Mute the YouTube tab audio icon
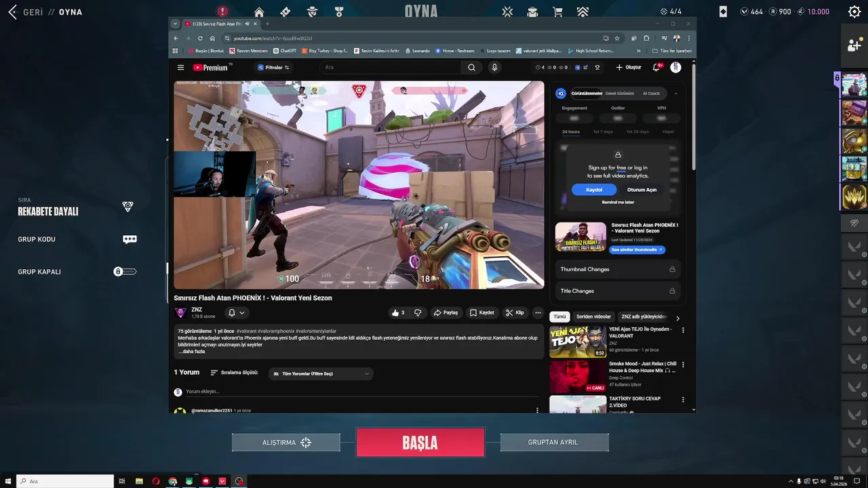This screenshot has height=488, width=868. click(x=247, y=24)
